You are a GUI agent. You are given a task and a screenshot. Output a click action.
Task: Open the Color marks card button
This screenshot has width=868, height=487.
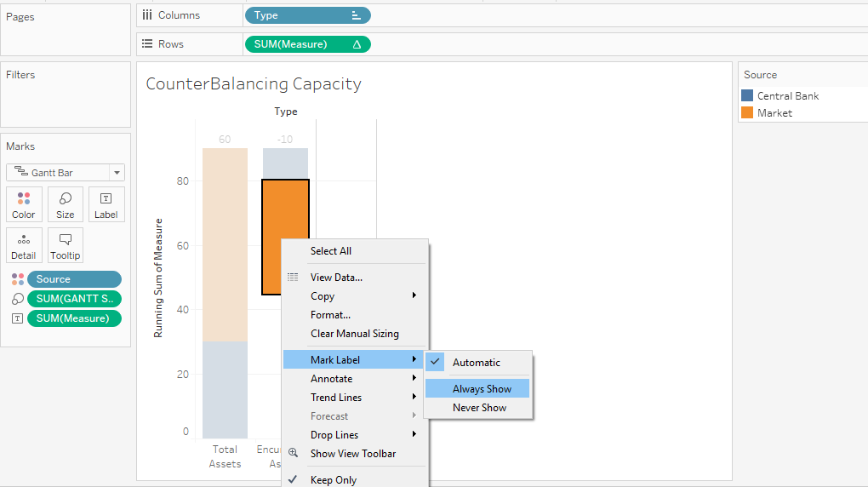[x=24, y=204]
